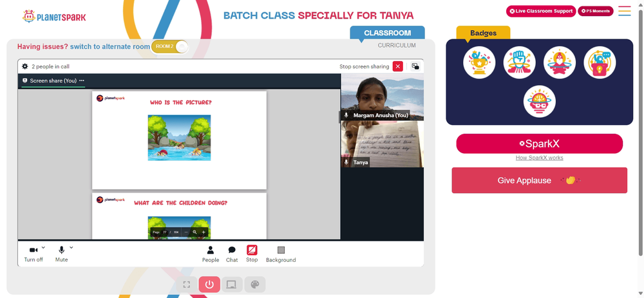Select the Badges tab
The height and width of the screenshot is (298, 644).
[x=484, y=33]
